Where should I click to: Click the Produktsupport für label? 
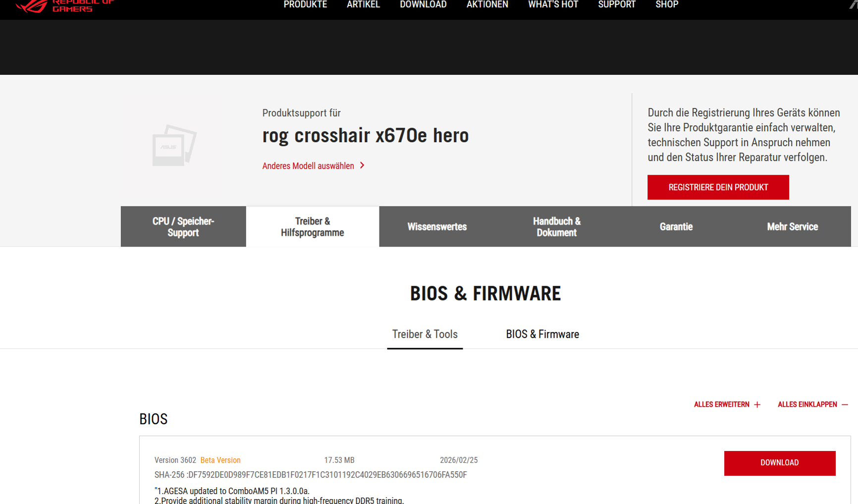(302, 113)
